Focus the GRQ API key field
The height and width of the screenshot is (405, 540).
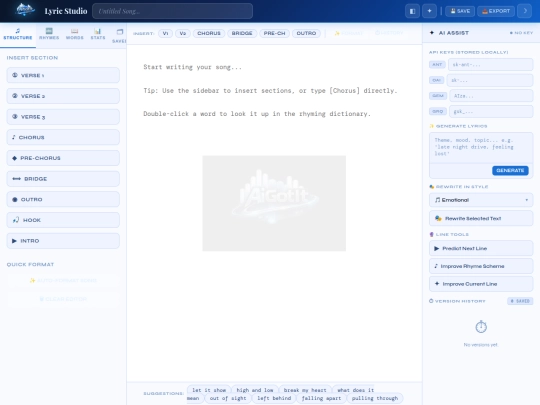pos(491,112)
